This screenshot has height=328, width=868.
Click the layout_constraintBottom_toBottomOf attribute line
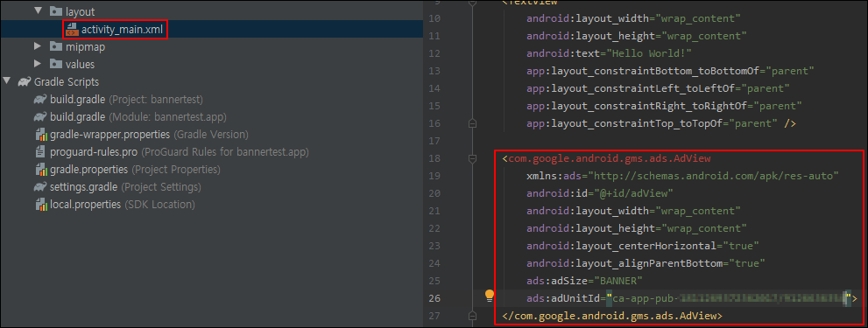(x=670, y=72)
